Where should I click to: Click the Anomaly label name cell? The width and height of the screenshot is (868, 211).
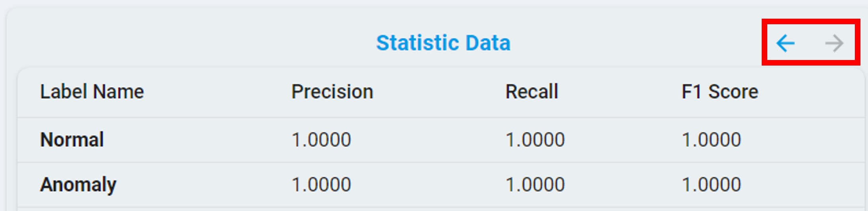pyautogui.click(x=78, y=185)
